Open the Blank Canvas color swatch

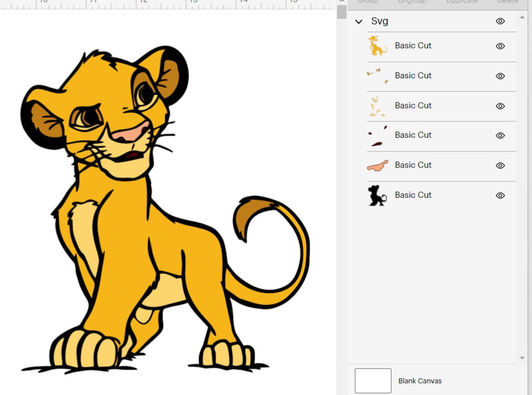373,381
